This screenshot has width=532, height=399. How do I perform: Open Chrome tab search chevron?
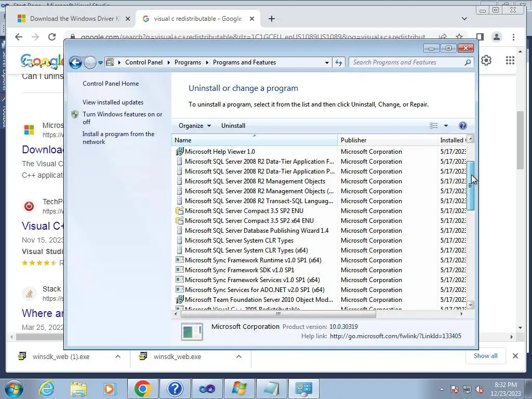click(464, 19)
